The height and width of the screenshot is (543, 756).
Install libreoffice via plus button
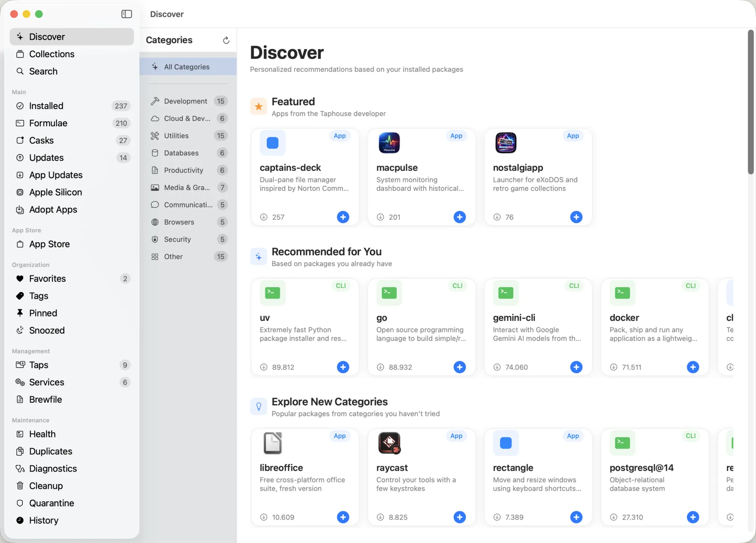tap(343, 517)
